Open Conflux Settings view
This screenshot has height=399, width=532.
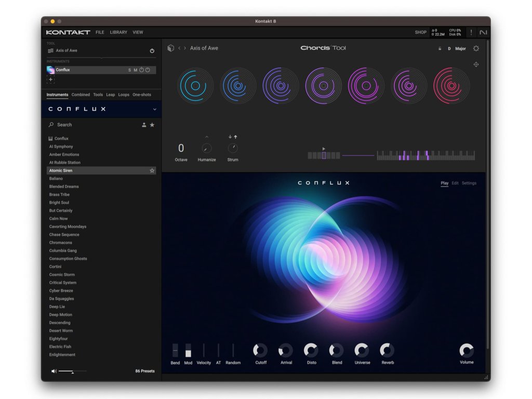tap(469, 183)
